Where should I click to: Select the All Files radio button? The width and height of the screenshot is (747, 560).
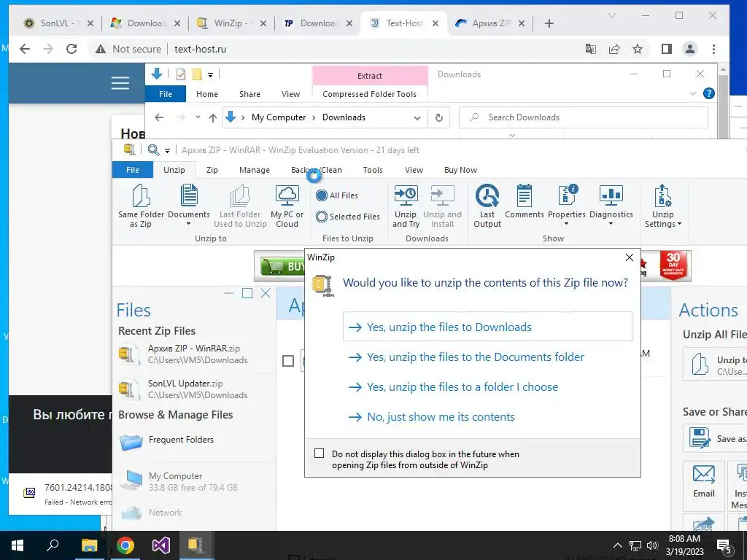click(x=322, y=195)
